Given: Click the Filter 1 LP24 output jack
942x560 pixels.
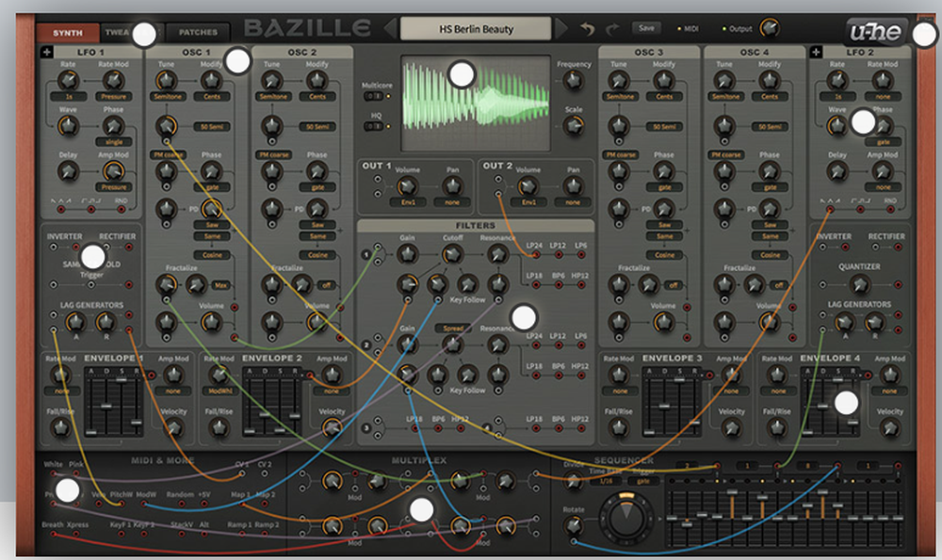Looking at the screenshot, I should [x=535, y=255].
